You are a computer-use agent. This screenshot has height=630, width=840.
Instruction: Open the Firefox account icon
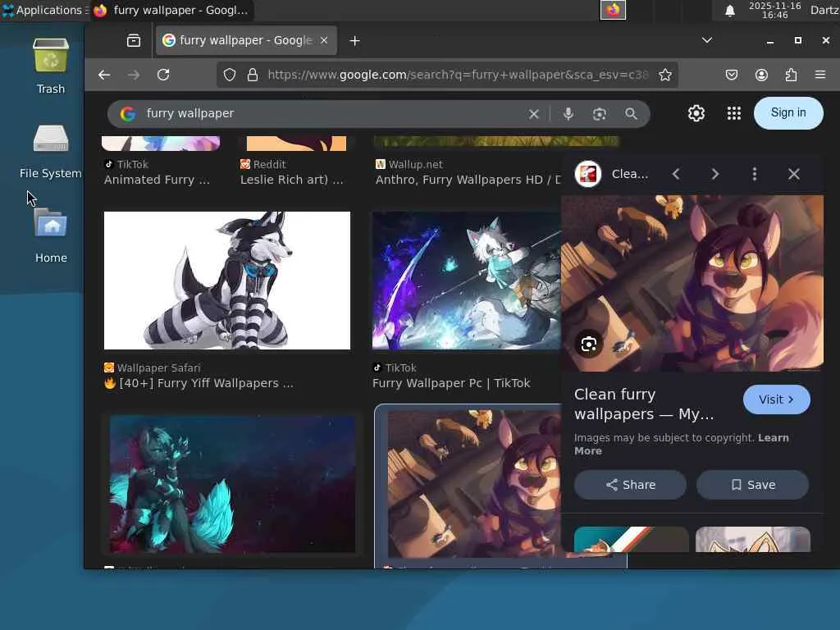(x=761, y=75)
